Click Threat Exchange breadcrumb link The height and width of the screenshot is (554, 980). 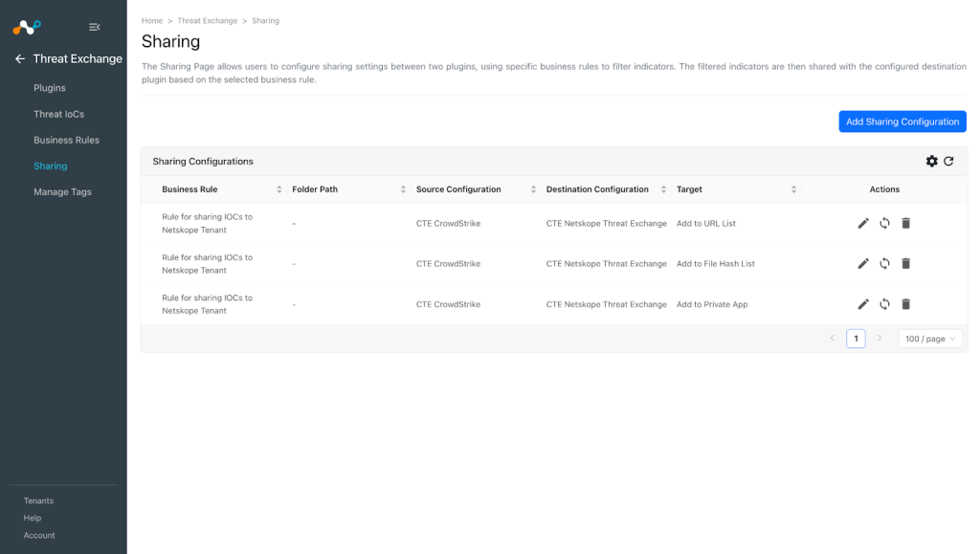tap(207, 21)
